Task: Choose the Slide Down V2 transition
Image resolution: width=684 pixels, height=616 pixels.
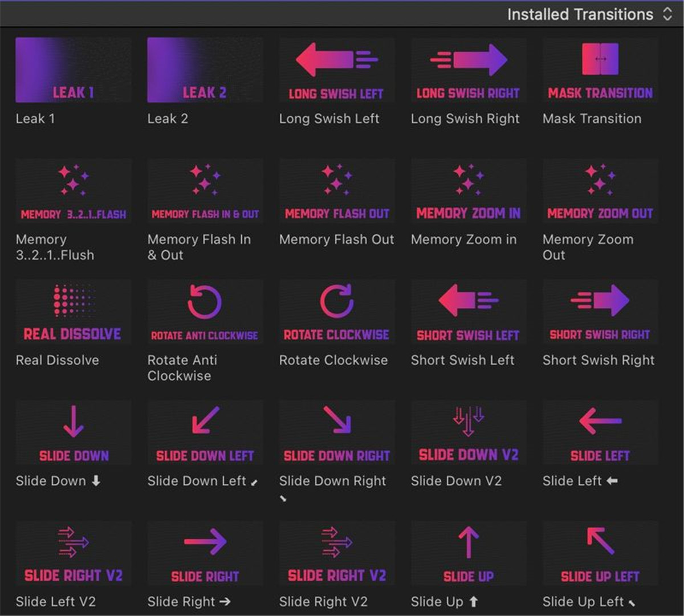Action: (x=468, y=433)
